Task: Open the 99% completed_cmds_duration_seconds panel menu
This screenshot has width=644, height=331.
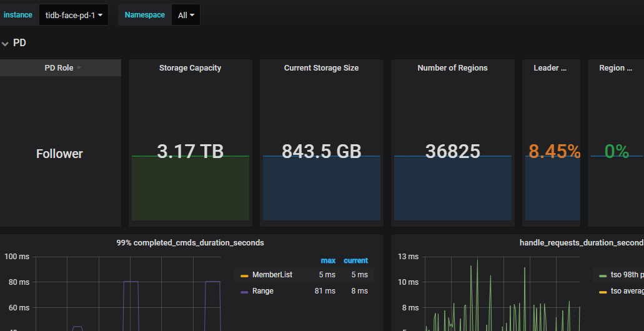Action: pyautogui.click(x=190, y=242)
